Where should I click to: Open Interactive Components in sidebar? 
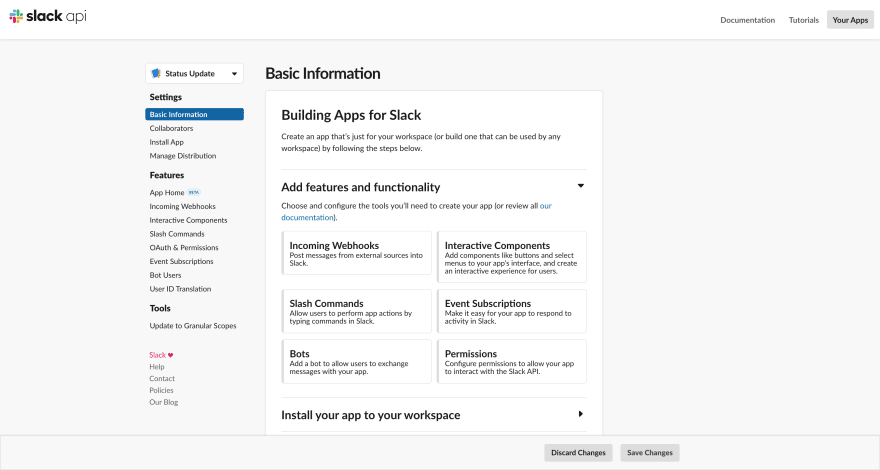188,220
